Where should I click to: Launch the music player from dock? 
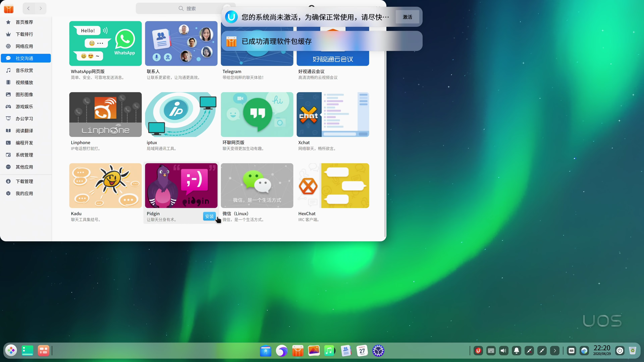tap(330, 351)
